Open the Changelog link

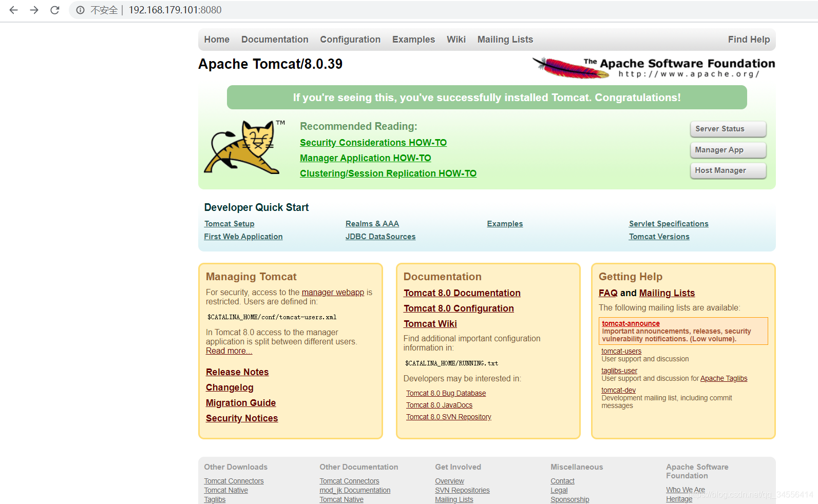[230, 387]
